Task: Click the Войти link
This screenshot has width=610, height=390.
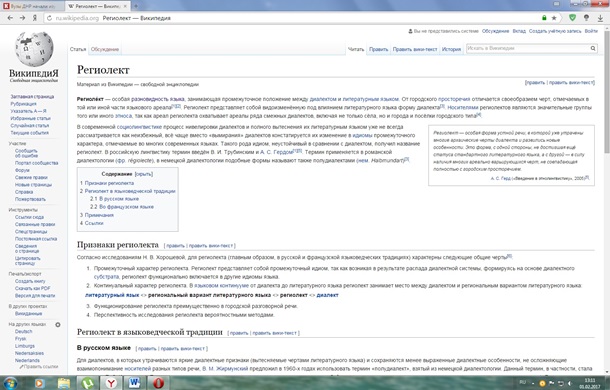Action: [591, 31]
